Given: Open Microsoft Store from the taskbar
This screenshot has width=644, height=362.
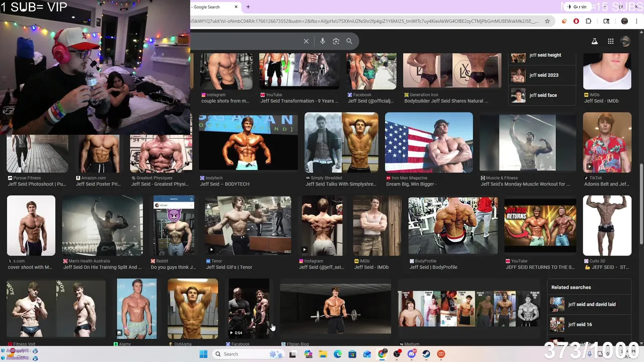Looking at the screenshot, I should tap(352, 354).
